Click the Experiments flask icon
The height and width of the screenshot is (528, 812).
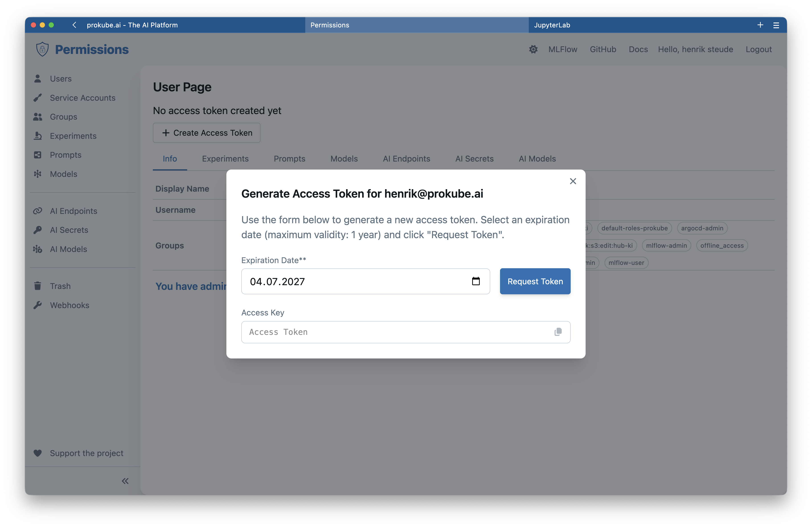[x=37, y=136]
